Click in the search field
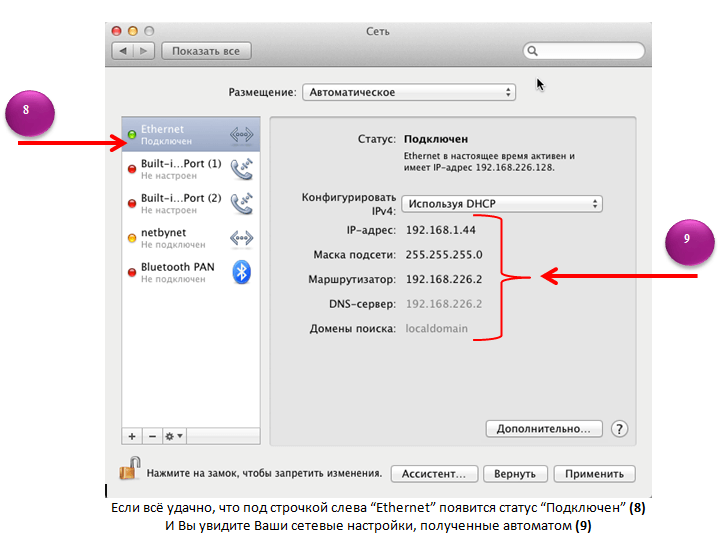The height and width of the screenshot is (545, 728). pos(590,50)
